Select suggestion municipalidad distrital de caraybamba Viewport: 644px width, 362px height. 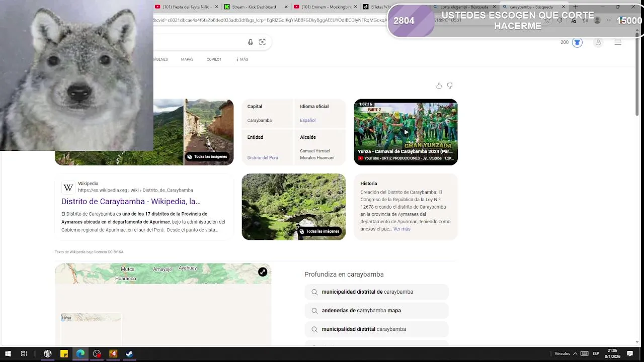pos(376,292)
